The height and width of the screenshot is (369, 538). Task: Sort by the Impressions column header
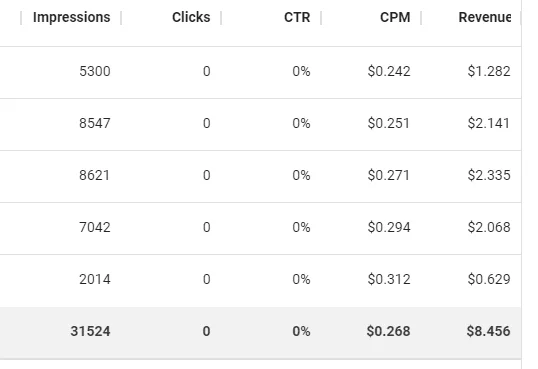coord(71,17)
